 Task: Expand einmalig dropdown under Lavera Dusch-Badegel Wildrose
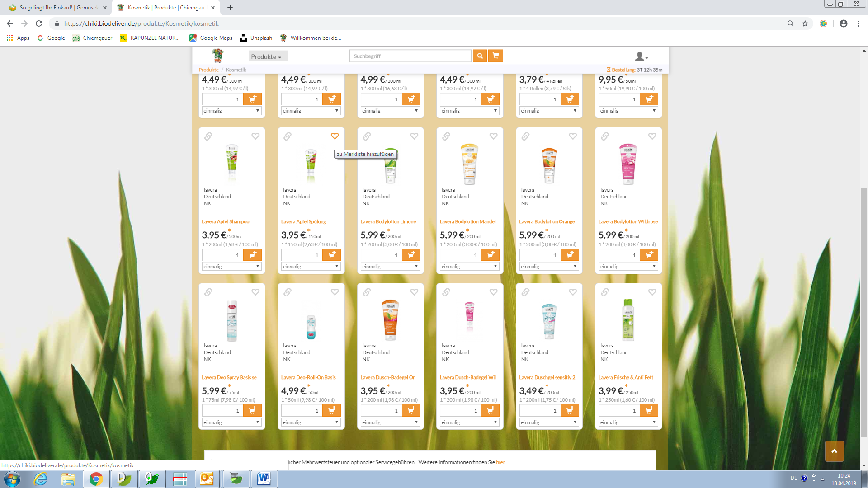[470, 422]
